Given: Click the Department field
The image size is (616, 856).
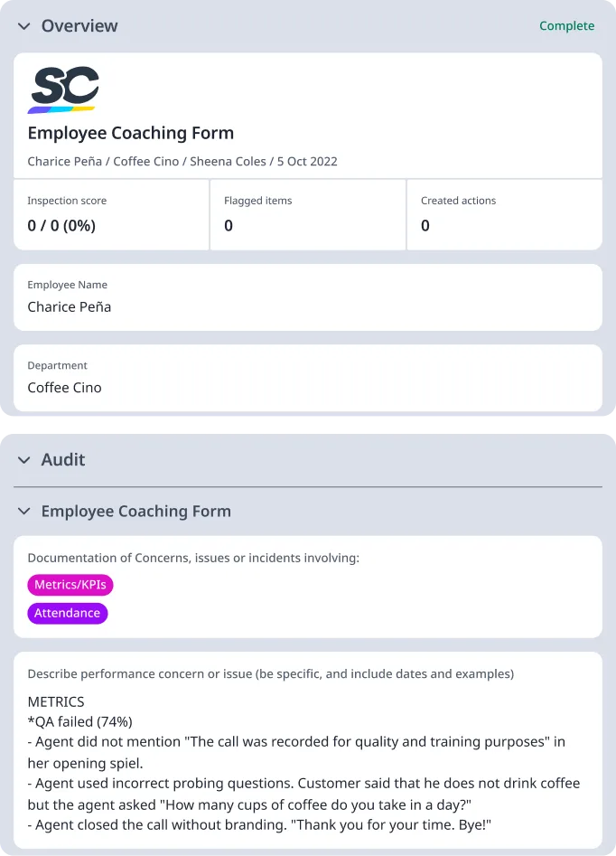Looking at the screenshot, I should pyautogui.click(x=307, y=378).
